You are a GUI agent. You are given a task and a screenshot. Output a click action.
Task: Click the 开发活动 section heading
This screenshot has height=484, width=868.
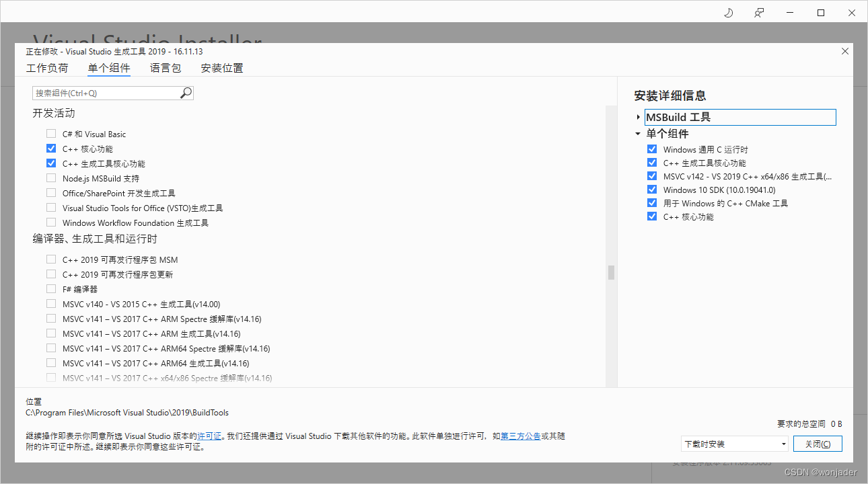54,113
